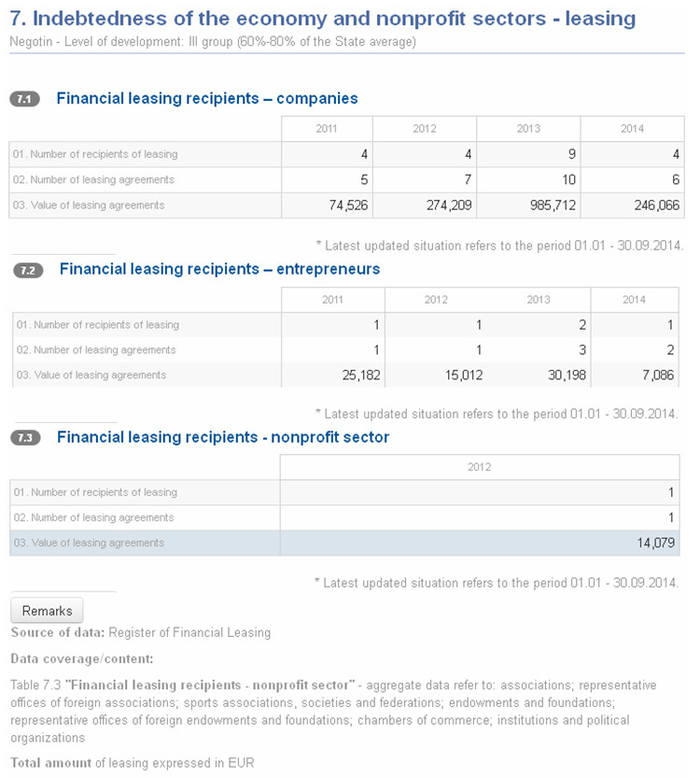Select the 7.3 section badge
700x778 pixels.
(25, 438)
